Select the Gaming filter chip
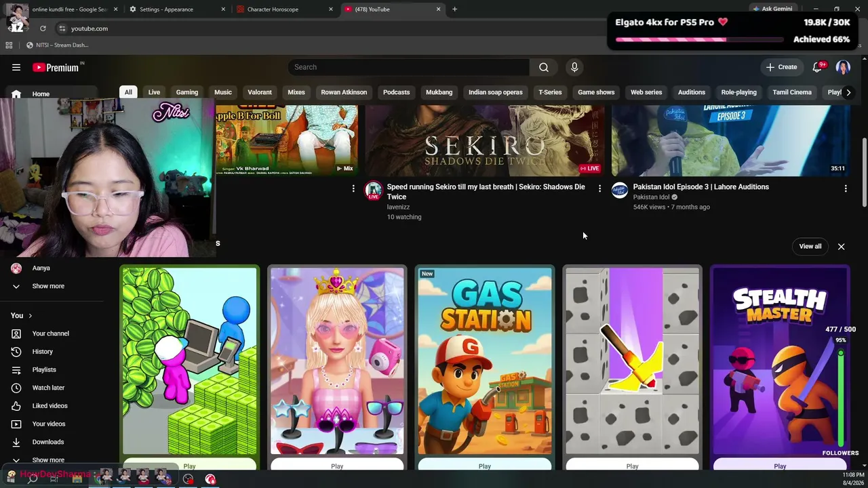Image resolution: width=868 pixels, height=488 pixels. coord(187,92)
